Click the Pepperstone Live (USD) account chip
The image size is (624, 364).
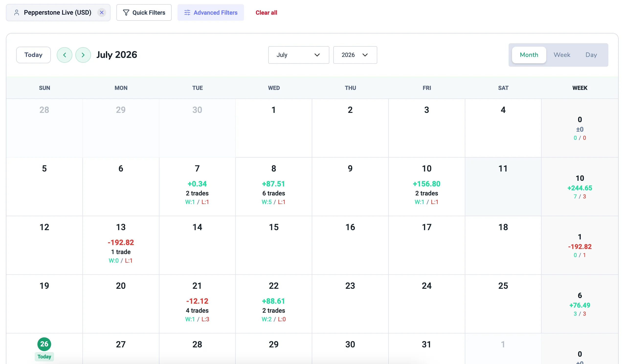coord(58,13)
